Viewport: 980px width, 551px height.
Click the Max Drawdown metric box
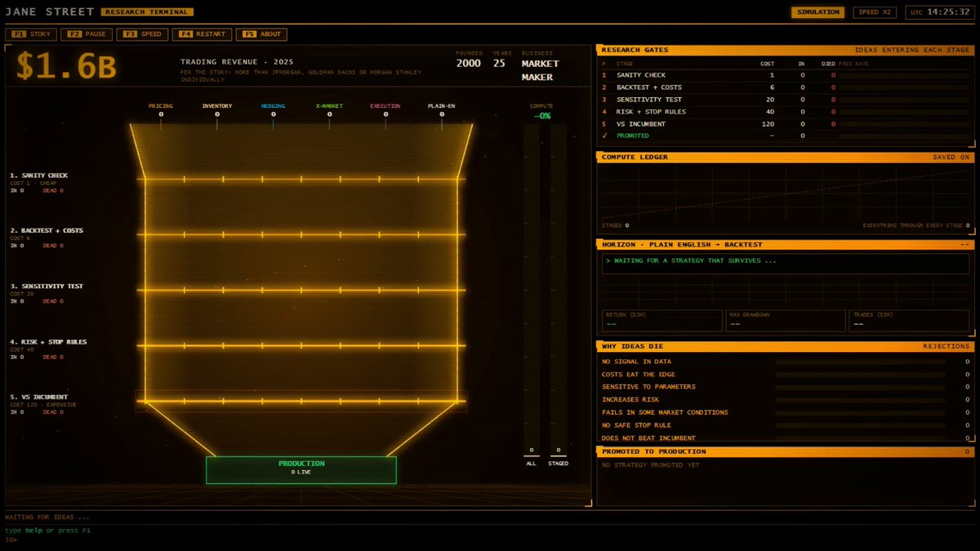(x=785, y=320)
